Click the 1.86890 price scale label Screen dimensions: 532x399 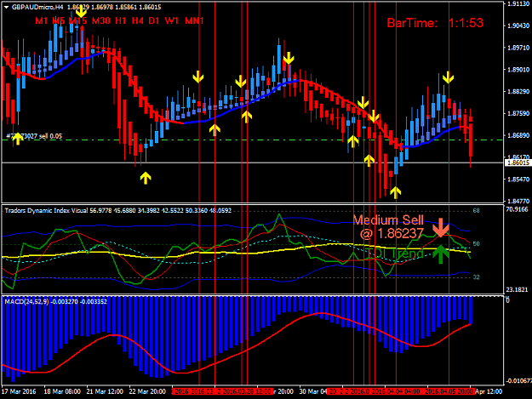pyautogui.click(x=518, y=135)
